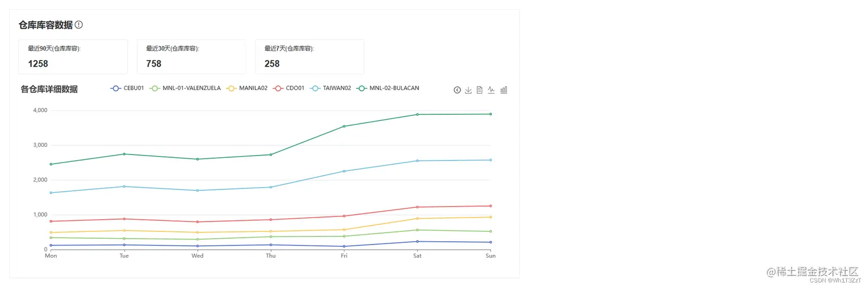
Task: Select the 最近90天(仓库库容) label
Action: 55,49
